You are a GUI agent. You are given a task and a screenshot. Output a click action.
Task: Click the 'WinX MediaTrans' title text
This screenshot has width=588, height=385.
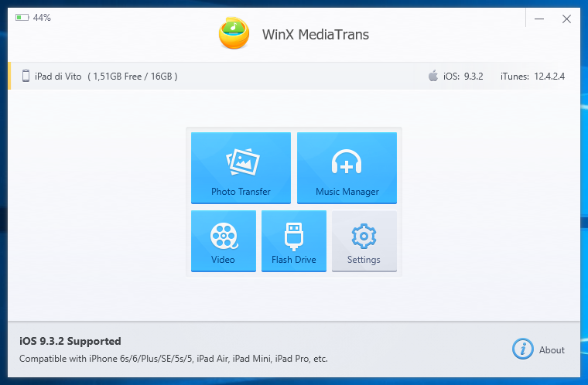tap(316, 35)
